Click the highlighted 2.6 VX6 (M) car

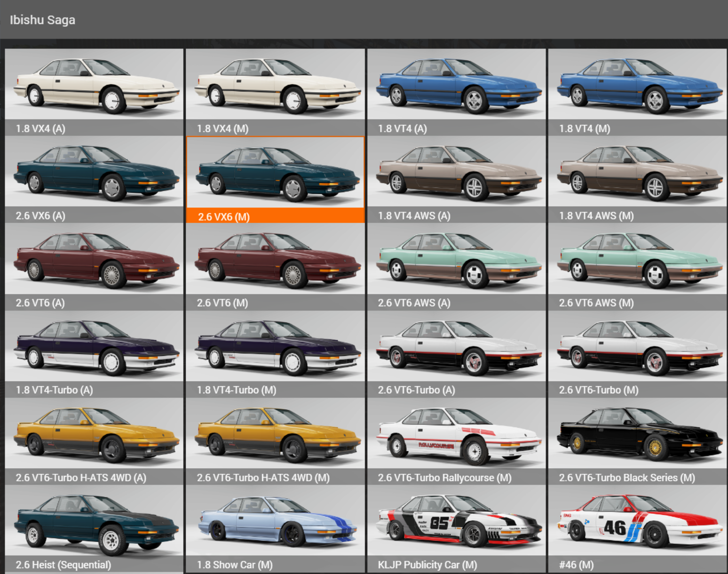tap(275, 180)
